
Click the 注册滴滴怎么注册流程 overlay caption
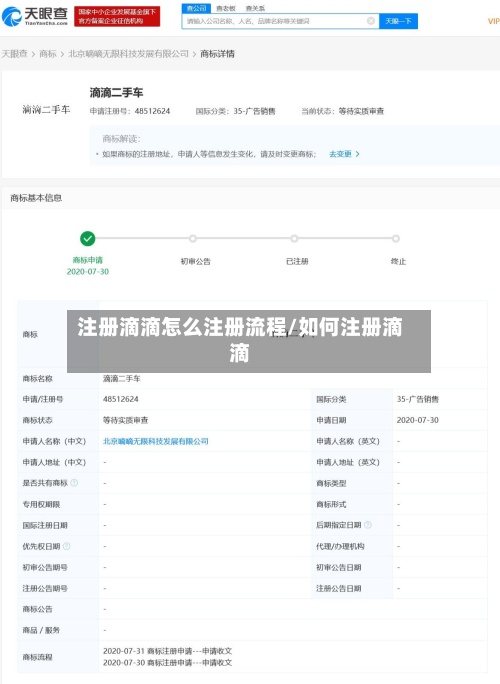249,341
